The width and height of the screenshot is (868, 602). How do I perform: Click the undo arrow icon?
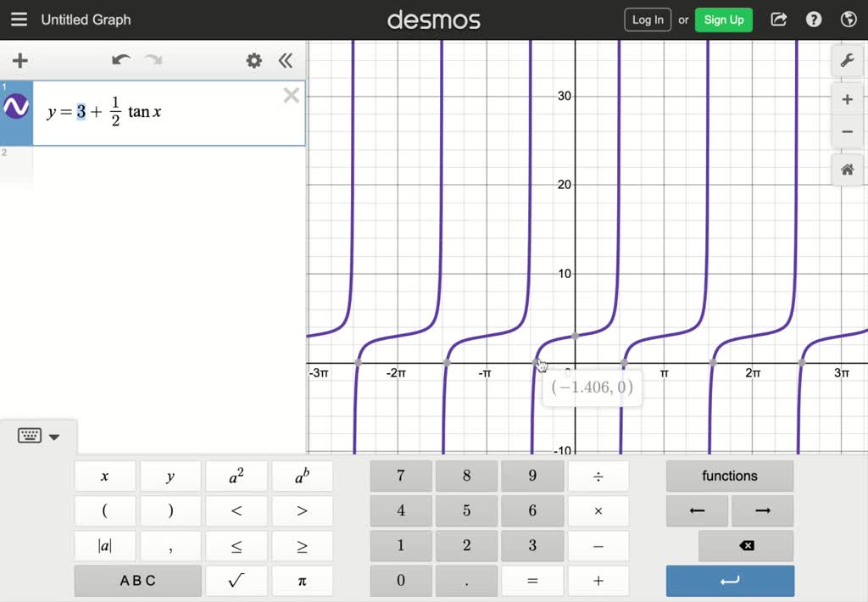[121, 60]
